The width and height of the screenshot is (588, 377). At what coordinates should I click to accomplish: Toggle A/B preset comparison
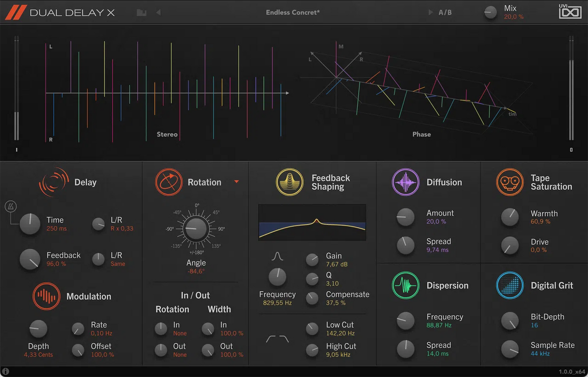click(x=445, y=12)
